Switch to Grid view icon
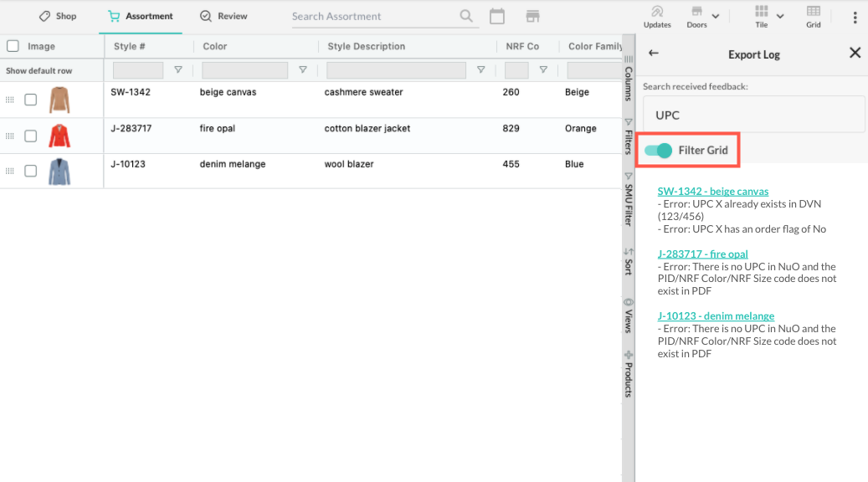 coord(814,17)
